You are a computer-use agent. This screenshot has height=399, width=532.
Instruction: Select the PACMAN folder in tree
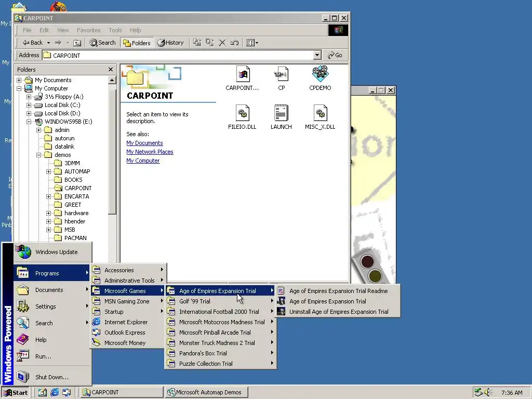tap(71, 238)
